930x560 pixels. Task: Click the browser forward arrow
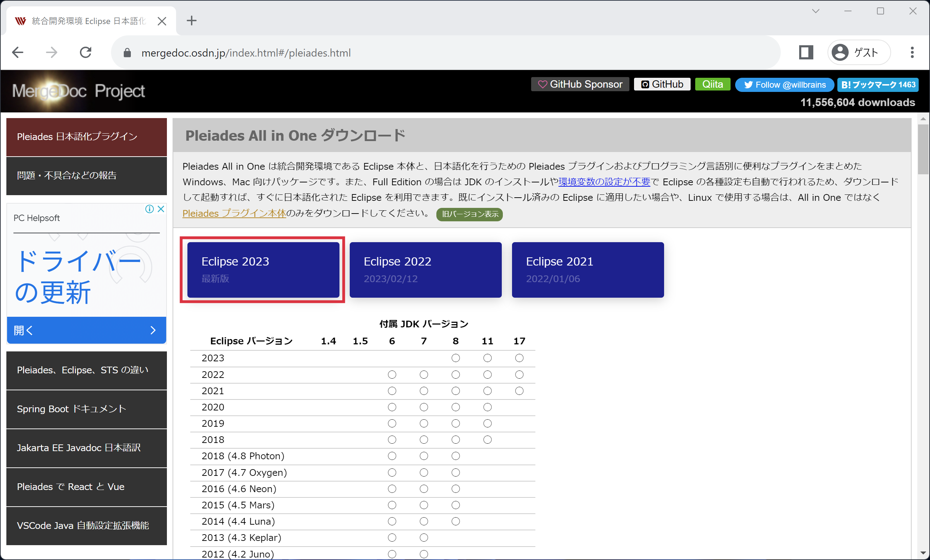tap(51, 52)
